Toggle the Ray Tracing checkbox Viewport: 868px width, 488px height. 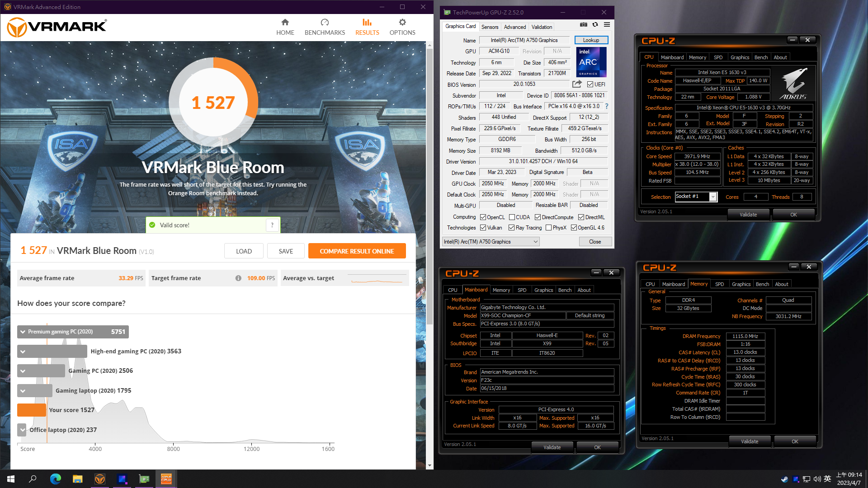click(x=511, y=228)
